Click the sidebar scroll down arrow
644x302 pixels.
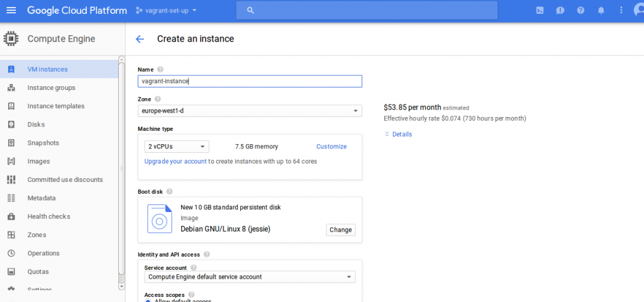pos(121,286)
